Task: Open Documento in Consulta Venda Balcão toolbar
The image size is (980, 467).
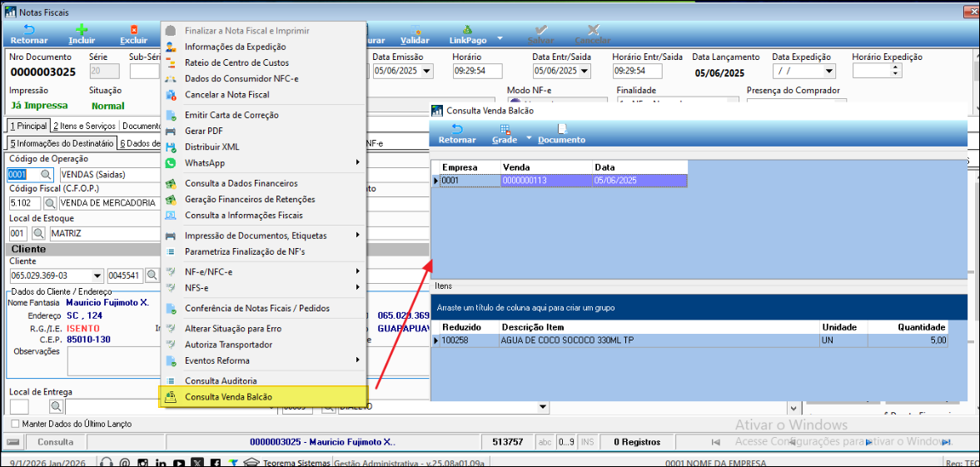Action: click(x=561, y=133)
